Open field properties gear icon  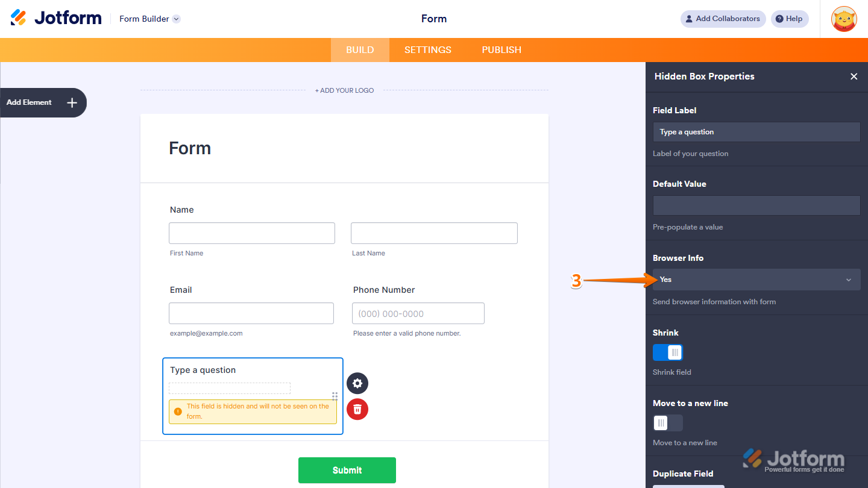pos(357,383)
